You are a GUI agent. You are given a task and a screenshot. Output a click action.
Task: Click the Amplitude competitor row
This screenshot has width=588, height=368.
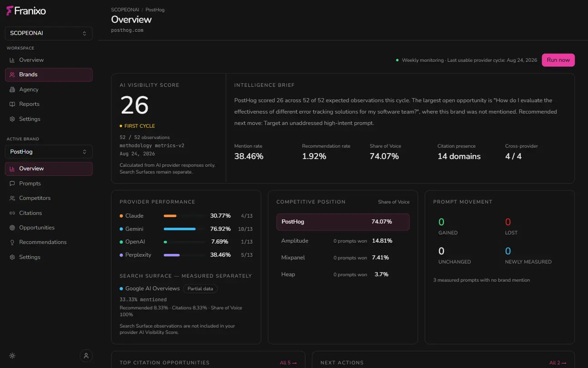pos(343,241)
